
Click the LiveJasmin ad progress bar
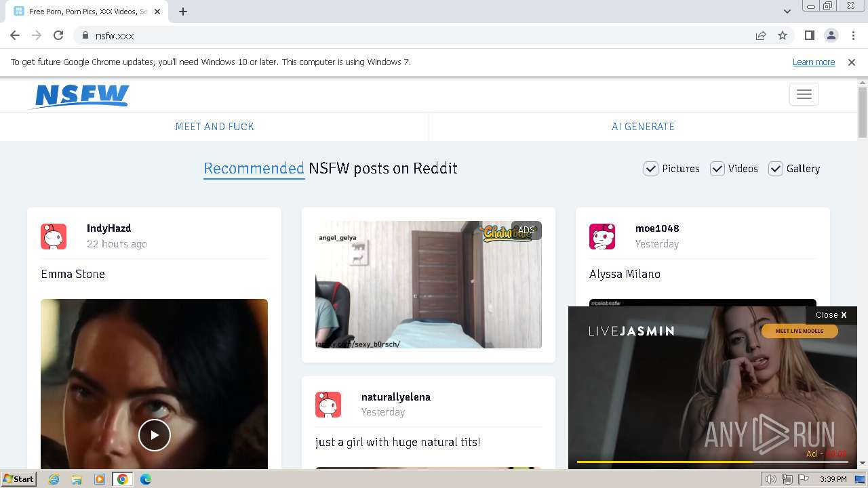coord(712,462)
